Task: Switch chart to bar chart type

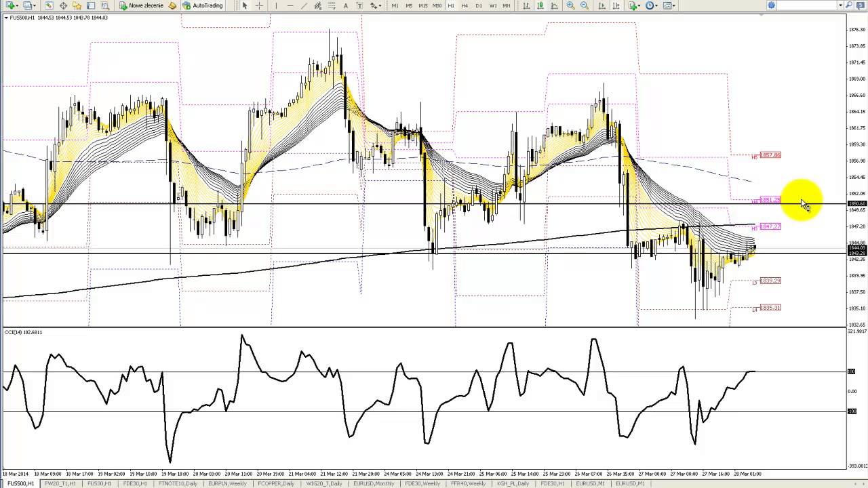Action: coord(526,5)
